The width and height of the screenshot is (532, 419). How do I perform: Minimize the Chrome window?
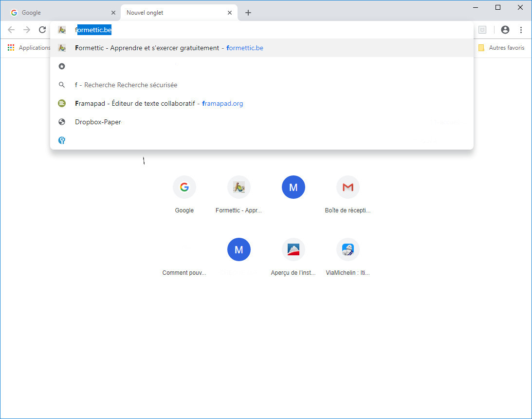(476, 7)
